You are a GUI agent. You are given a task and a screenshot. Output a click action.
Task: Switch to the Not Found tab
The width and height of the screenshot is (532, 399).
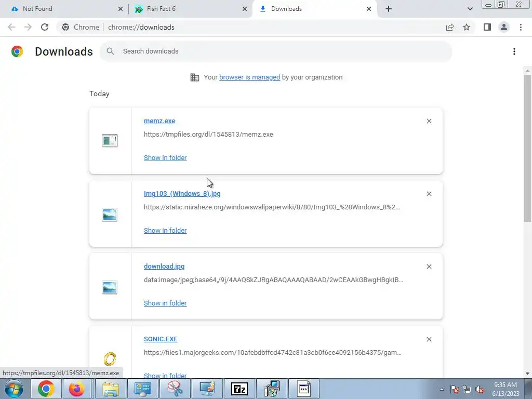64,9
